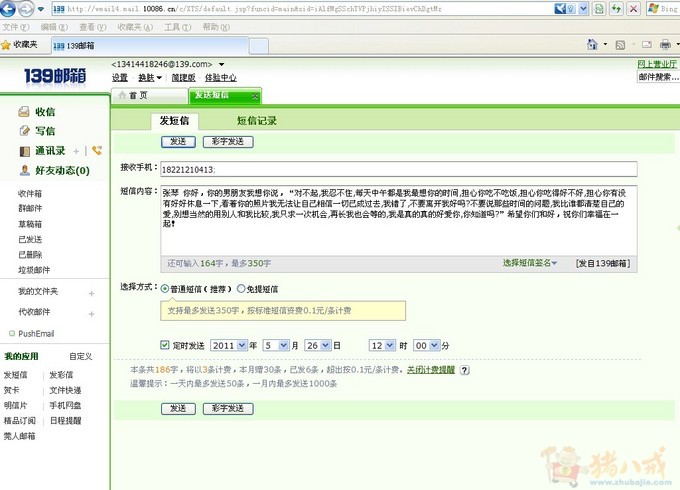The width and height of the screenshot is (680, 490).
Task: Open the 文件 menu
Action: tap(16, 27)
